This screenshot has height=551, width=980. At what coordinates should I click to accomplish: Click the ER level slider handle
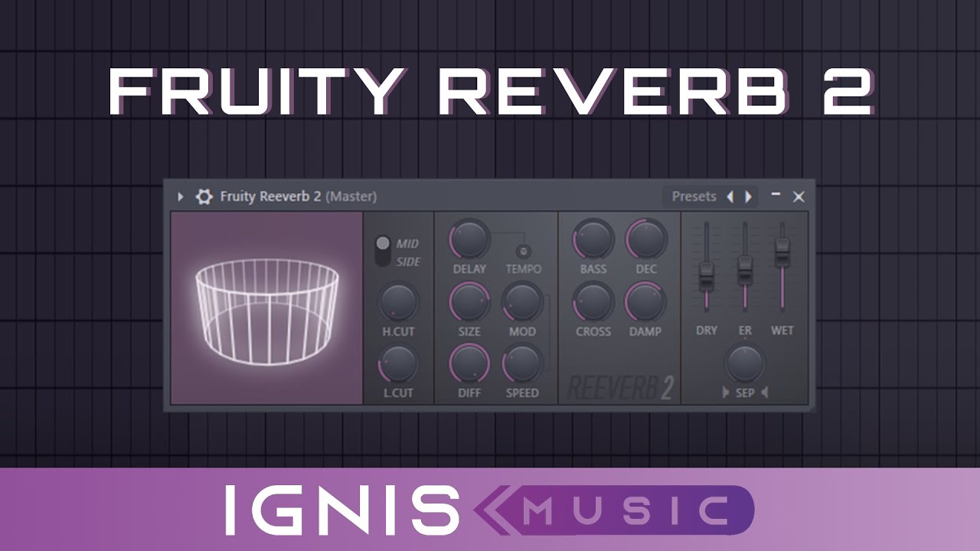[744, 270]
